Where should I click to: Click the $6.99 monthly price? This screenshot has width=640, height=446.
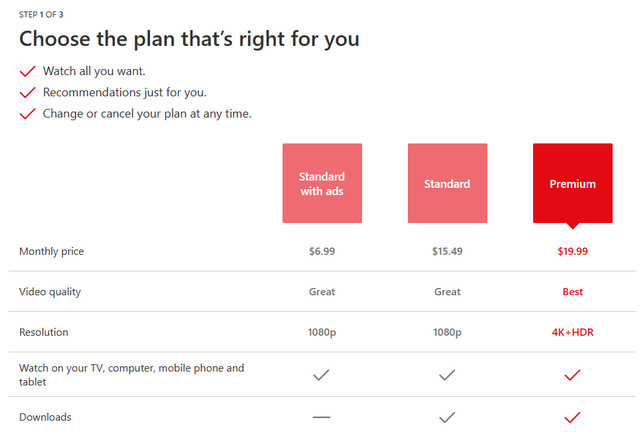click(x=322, y=251)
